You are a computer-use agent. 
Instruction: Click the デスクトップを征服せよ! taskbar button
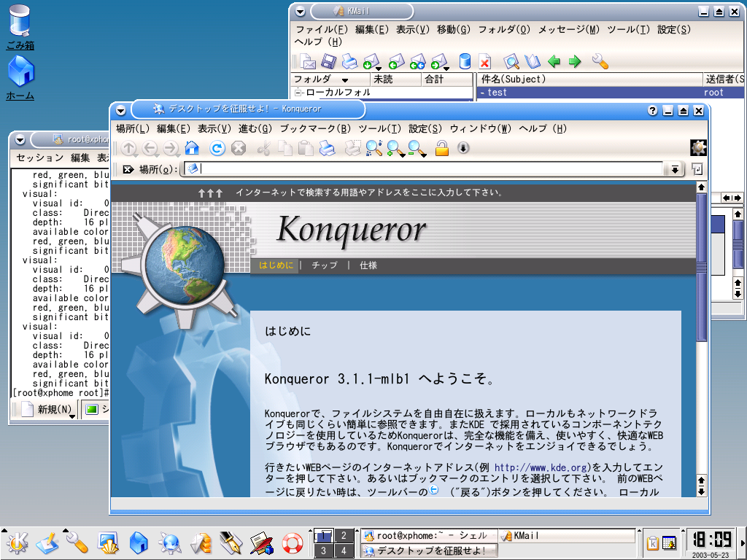pyautogui.click(x=429, y=551)
